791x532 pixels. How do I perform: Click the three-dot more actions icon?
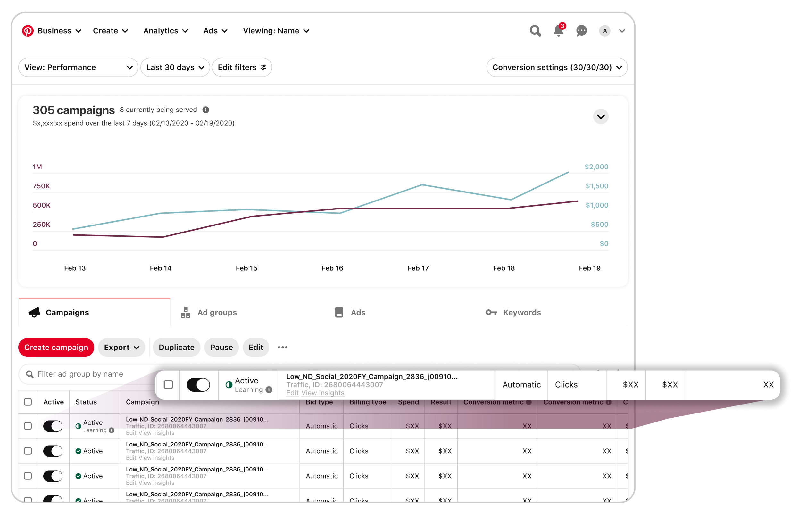[282, 348]
